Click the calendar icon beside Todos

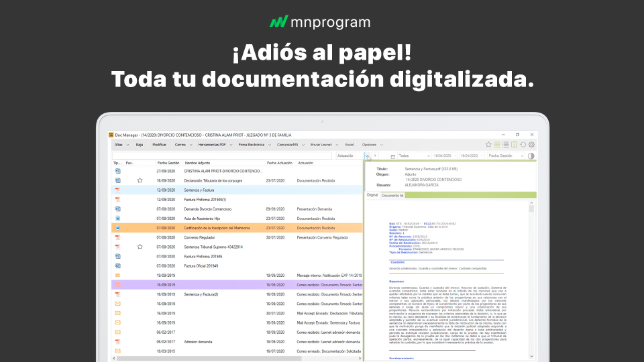392,156
